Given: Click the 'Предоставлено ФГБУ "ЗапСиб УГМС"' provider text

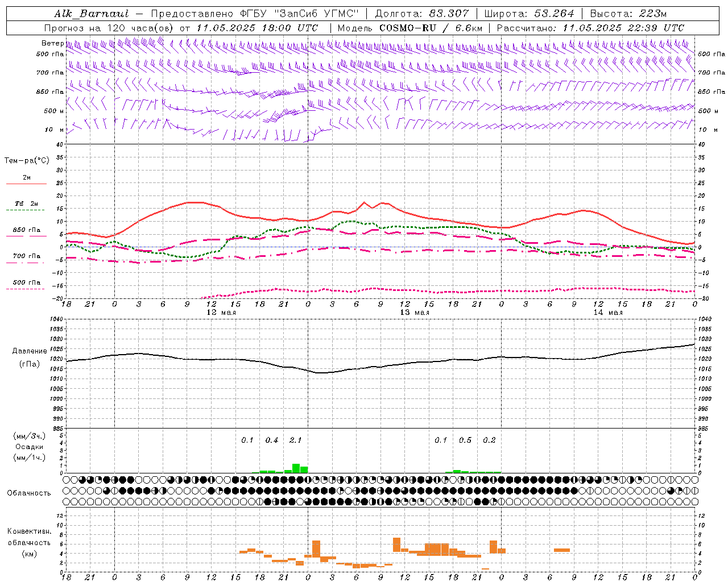Looking at the screenshot, I should click(x=255, y=14).
